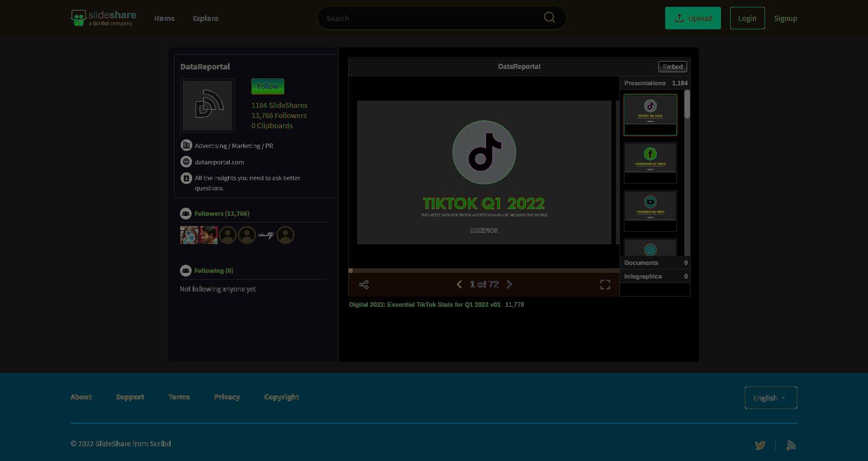Click the Upload button
This screenshot has height=461, width=868.
tap(693, 18)
